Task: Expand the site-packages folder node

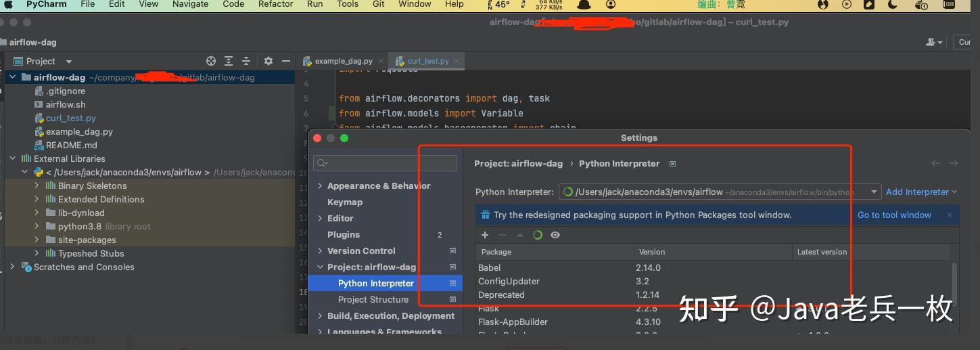Action: click(37, 240)
